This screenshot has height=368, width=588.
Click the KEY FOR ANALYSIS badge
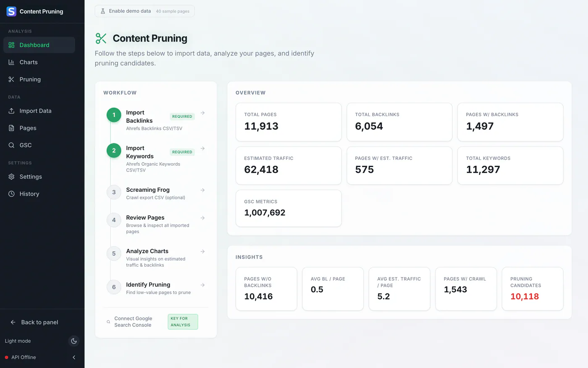pyautogui.click(x=183, y=322)
